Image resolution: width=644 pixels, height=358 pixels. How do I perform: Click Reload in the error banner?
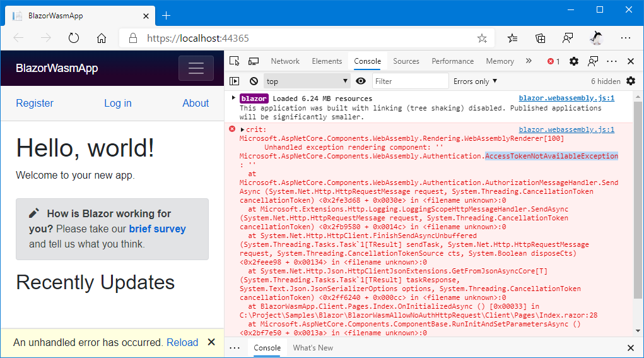(x=182, y=342)
